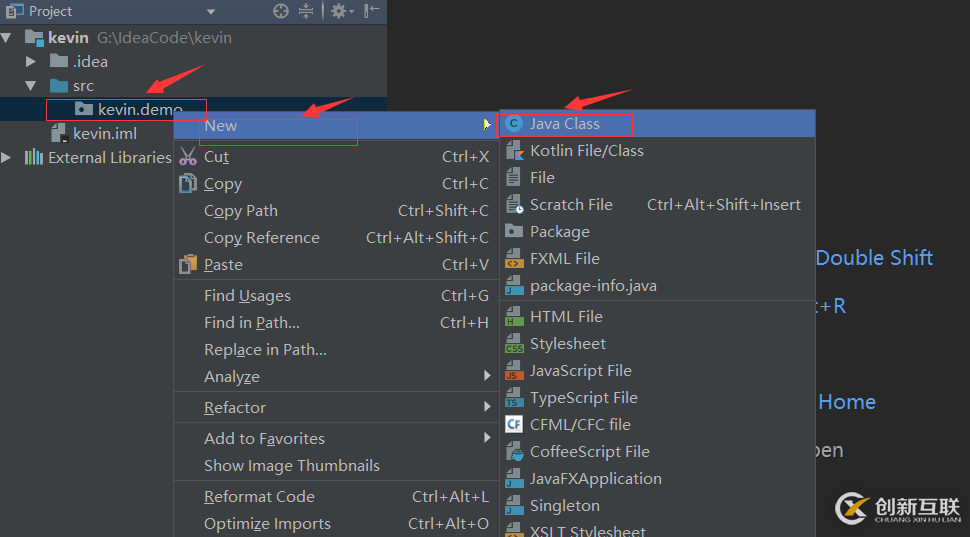Choose Copy Path menu entry

336,211
